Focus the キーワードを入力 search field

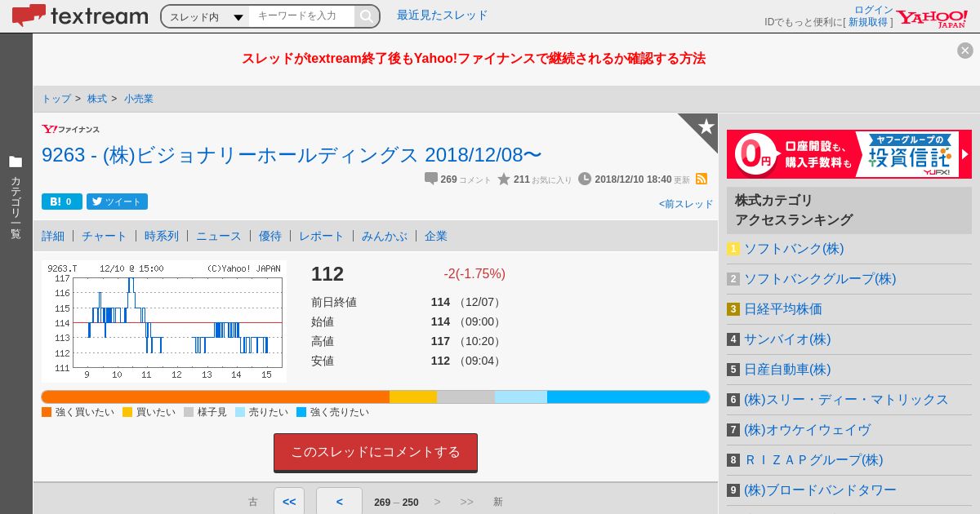pos(302,16)
